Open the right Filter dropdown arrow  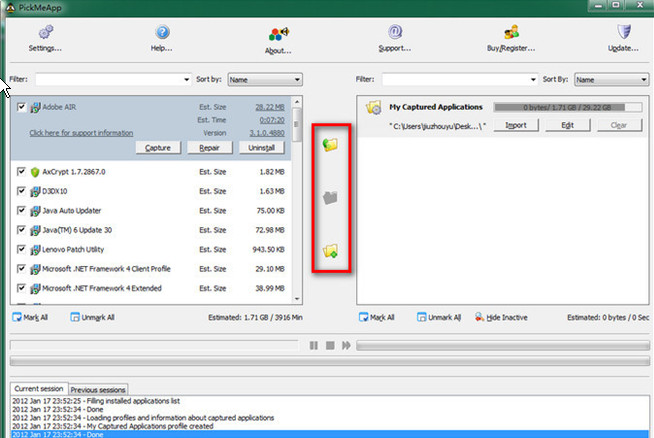point(533,80)
